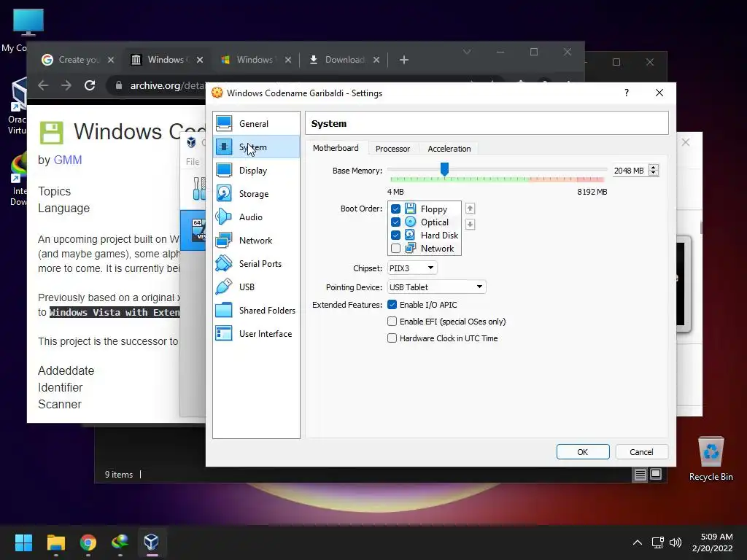Image resolution: width=747 pixels, height=560 pixels.
Task: Show hidden tray icons chevron
Action: (x=638, y=542)
